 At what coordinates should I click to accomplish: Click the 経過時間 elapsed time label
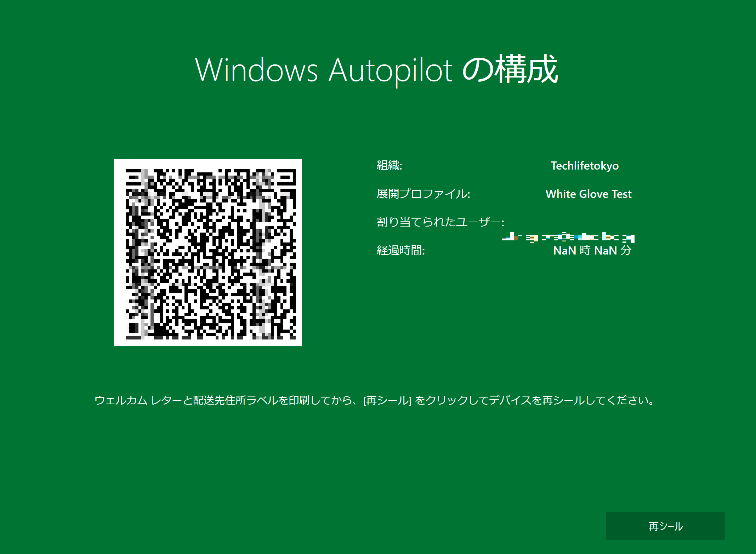pyautogui.click(x=400, y=250)
